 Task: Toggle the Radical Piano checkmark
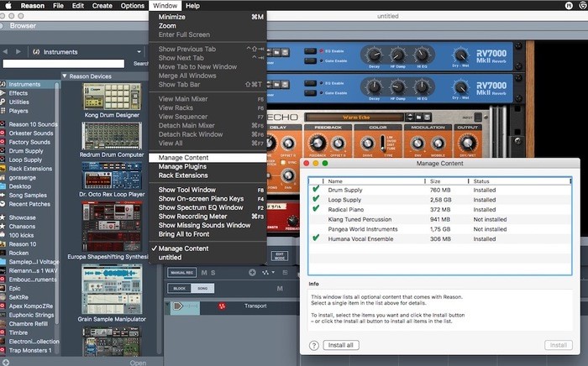316,208
